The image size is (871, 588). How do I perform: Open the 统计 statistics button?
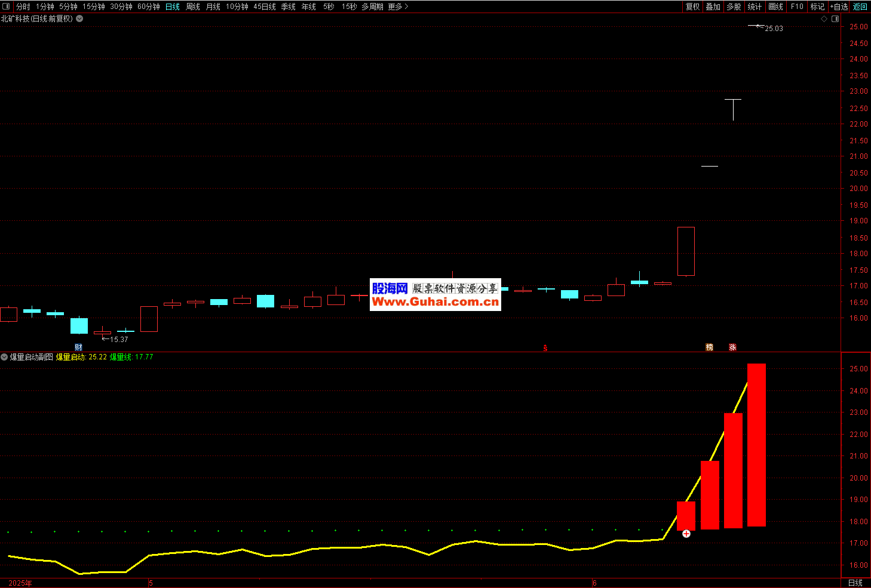(x=755, y=7)
